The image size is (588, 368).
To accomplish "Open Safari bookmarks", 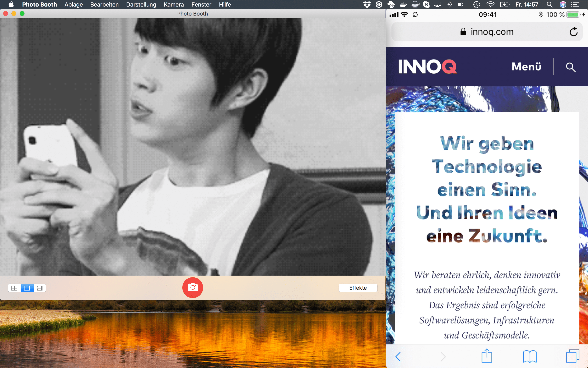I will click(x=530, y=357).
